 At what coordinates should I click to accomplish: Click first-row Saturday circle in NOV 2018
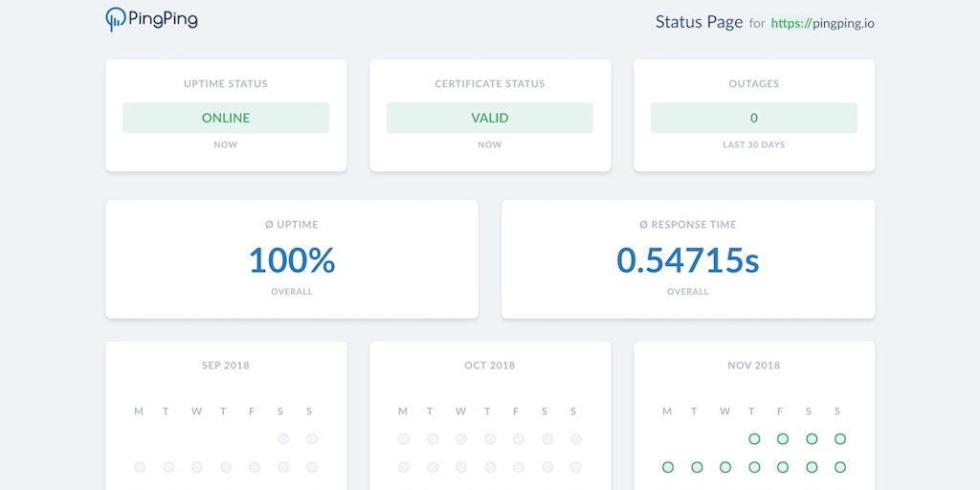click(812, 438)
